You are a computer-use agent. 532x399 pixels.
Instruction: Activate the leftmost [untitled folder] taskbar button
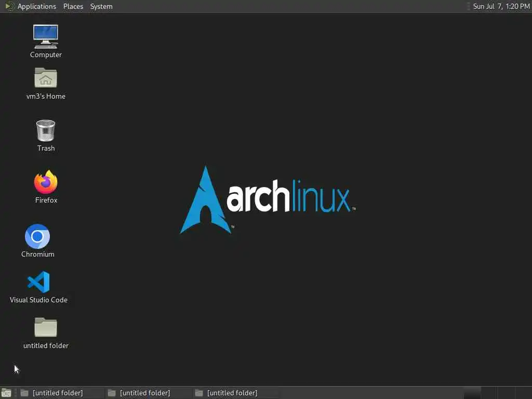pos(61,393)
